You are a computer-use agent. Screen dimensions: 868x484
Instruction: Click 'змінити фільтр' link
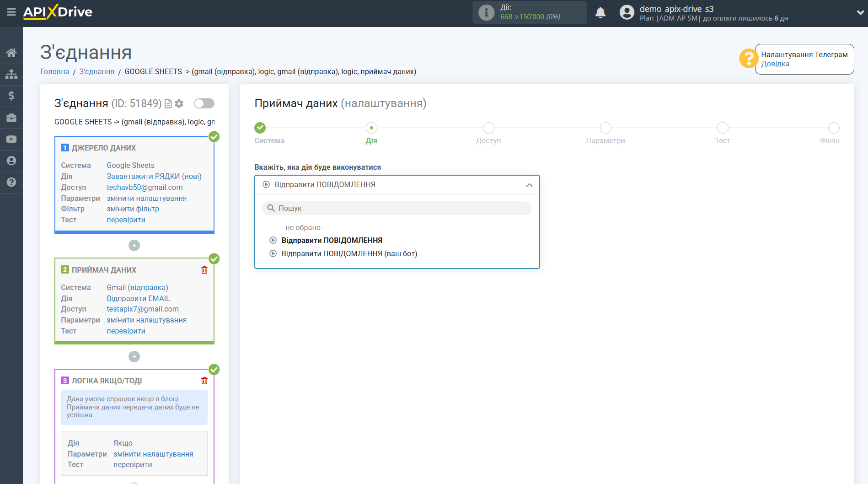(133, 209)
